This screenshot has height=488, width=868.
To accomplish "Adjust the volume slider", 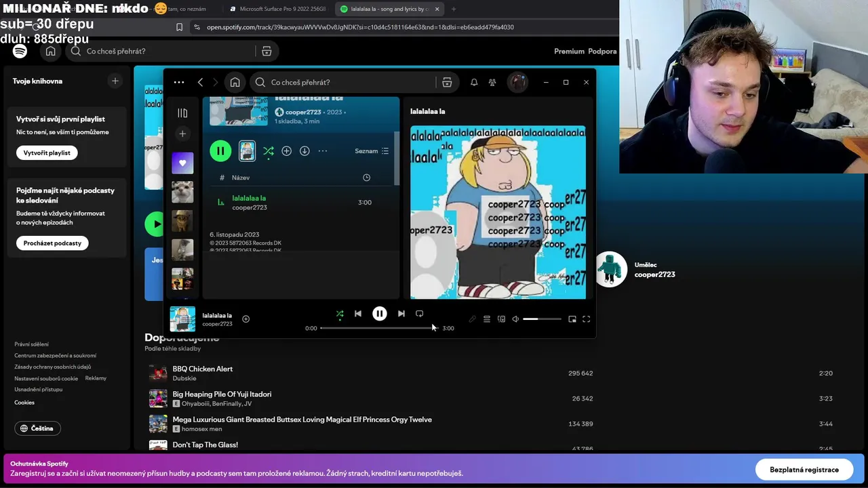I will pyautogui.click(x=542, y=319).
